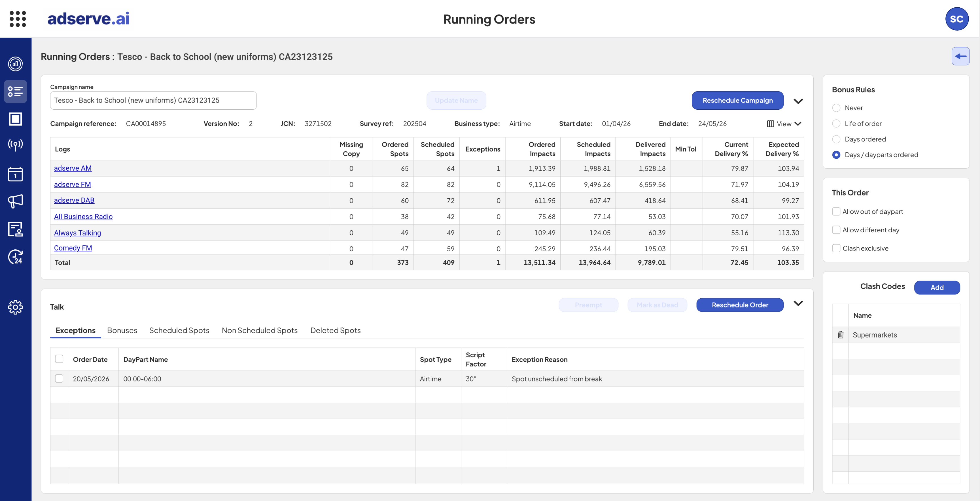Image resolution: width=980 pixels, height=501 pixels.
Task: Click the Mark as Dead button
Action: point(657,305)
